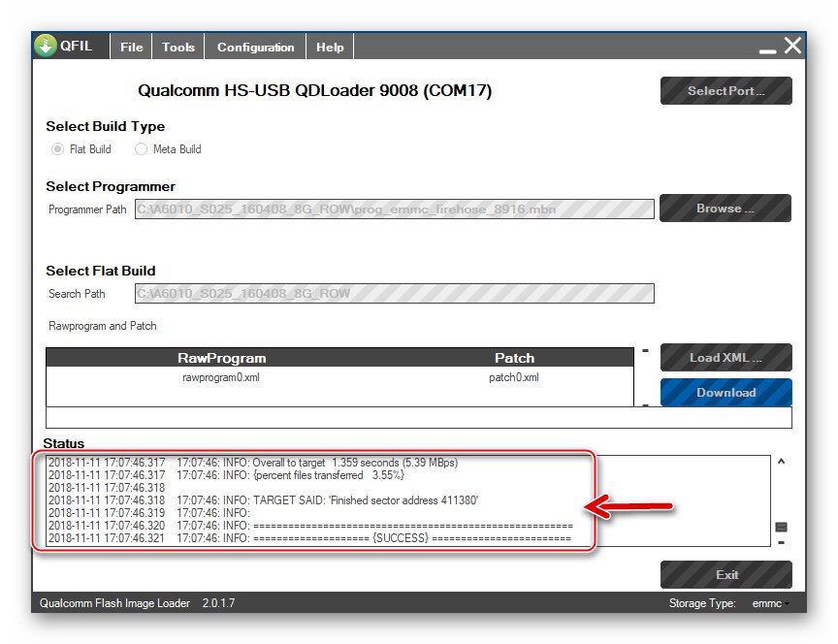Image resolution: width=838 pixels, height=644 pixels.
Task: Open the Storage Type emmc dropdown
Action: click(770, 603)
